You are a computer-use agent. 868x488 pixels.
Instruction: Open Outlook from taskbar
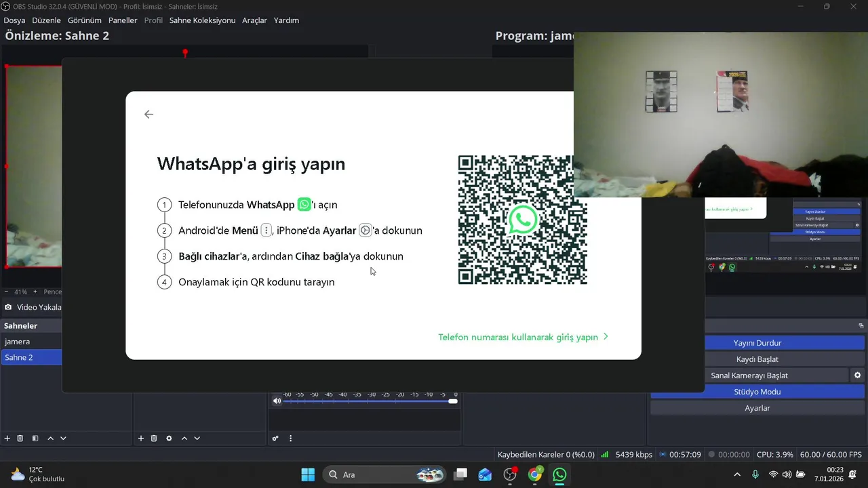tap(485, 474)
